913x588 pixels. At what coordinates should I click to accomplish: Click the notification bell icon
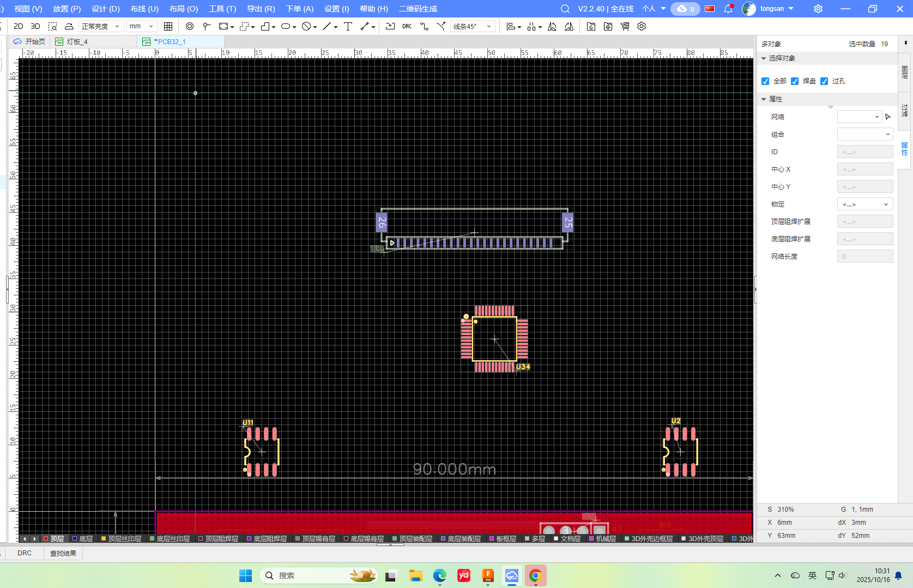728,9
